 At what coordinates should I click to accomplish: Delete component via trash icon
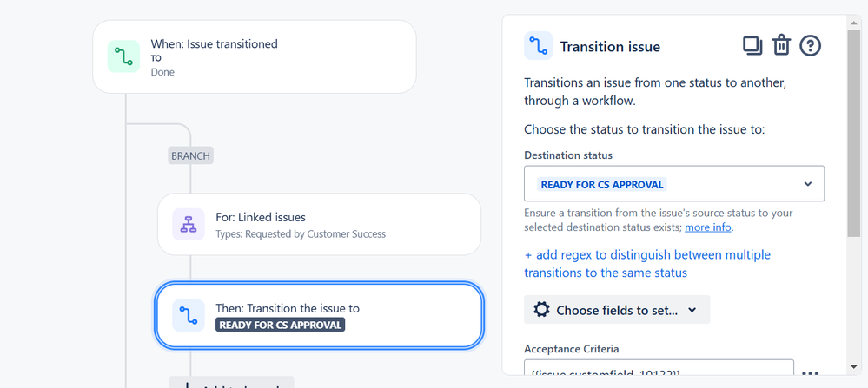(x=781, y=45)
